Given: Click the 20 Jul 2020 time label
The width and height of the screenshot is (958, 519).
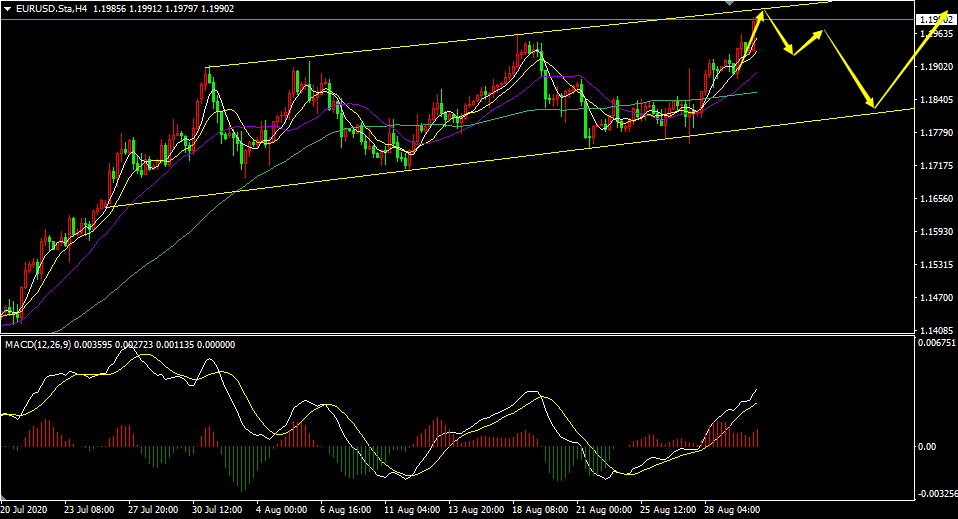Looking at the screenshot, I should (x=24, y=510).
